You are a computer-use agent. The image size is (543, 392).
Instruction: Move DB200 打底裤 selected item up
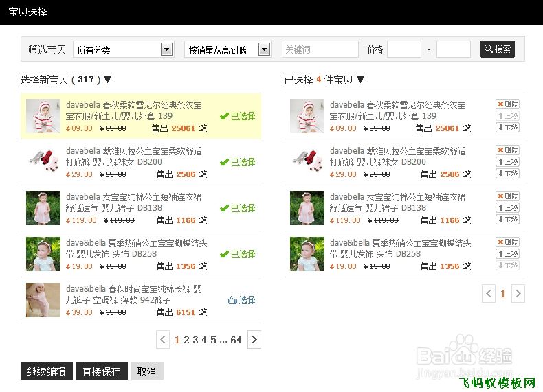click(507, 162)
